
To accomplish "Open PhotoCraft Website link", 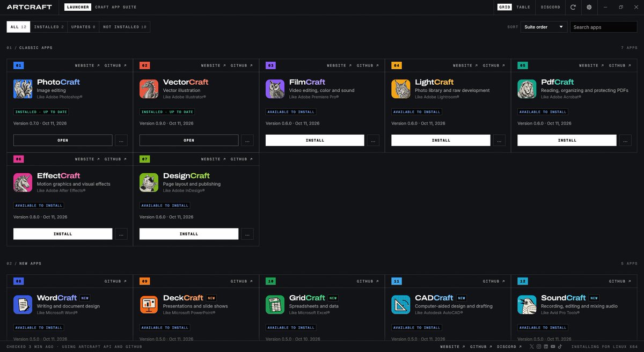I will pos(87,65).
